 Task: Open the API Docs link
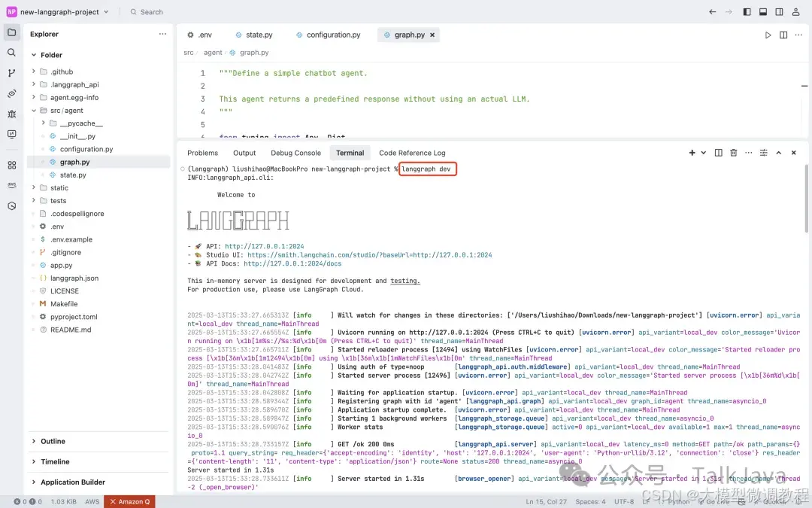(x=292, y=263)
